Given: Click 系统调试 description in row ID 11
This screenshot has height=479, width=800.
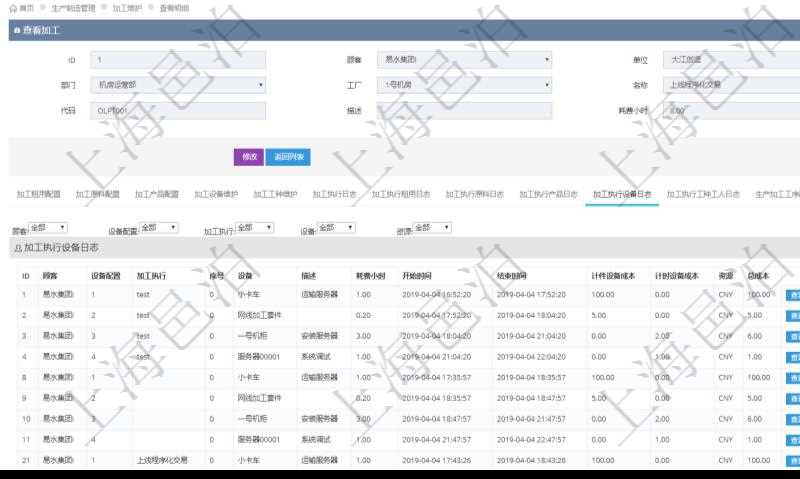Looking at the screenshot, I should [316, 439].
